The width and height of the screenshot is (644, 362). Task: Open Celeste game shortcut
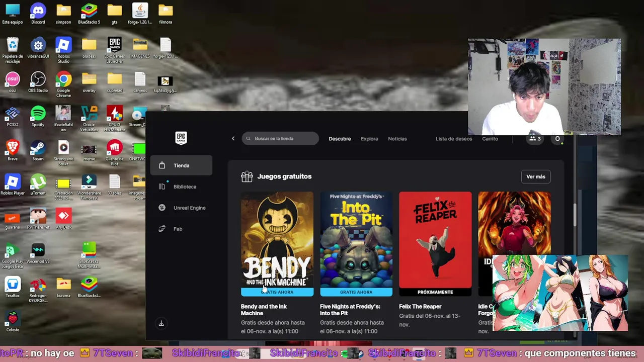pyautogui.click(x=13, y=321)
